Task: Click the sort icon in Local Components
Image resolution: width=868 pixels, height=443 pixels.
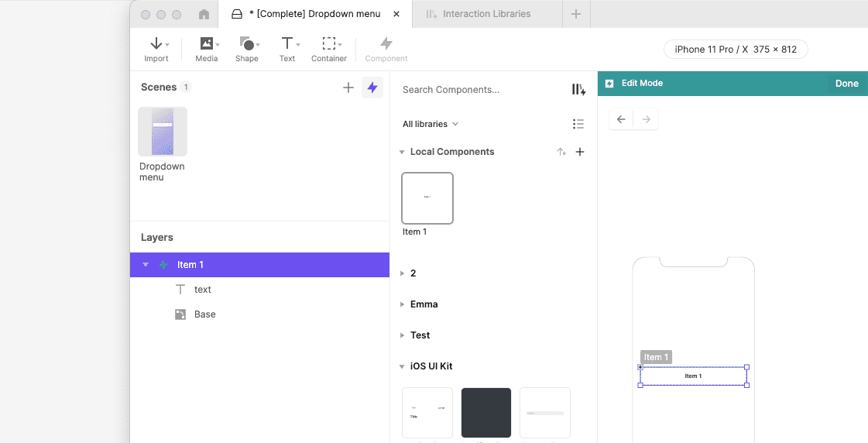Action: click(561, 152)
